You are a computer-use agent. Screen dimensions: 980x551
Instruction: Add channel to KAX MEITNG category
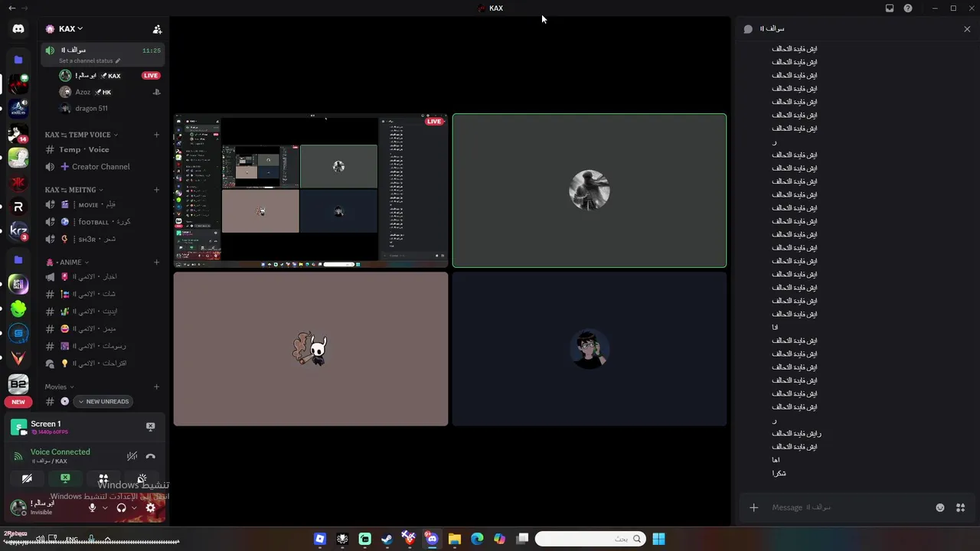[x=156, y=190]
